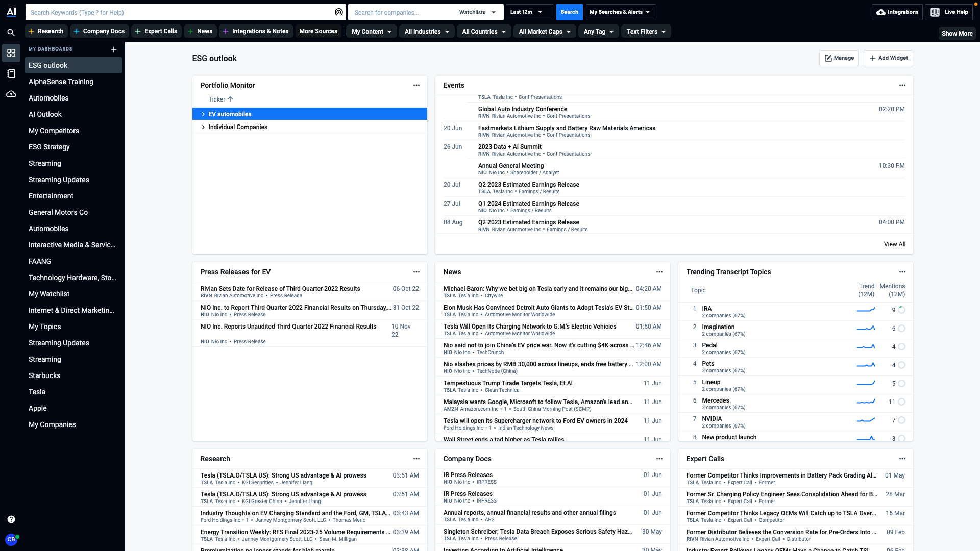
Task: Open the General Motors Co dashboard
Action: click(73, 212)
